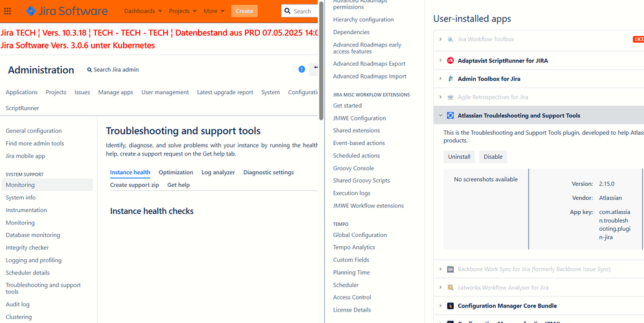Open Groovy Console link

[354, 168]
